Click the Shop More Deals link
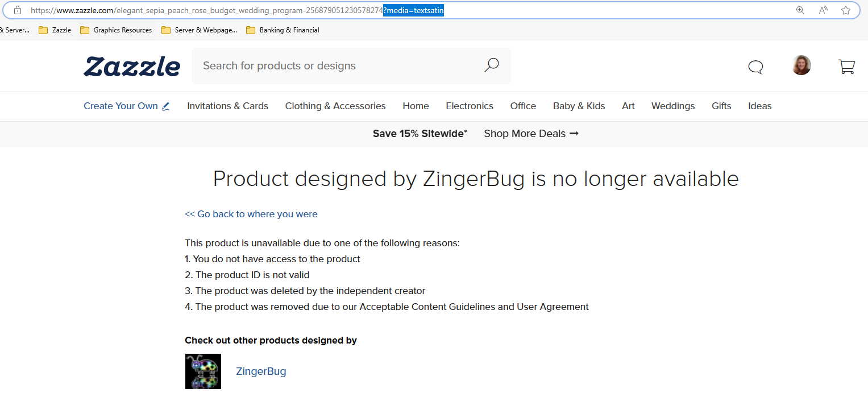Screen dimensions: 868x397 coord(531,134)
